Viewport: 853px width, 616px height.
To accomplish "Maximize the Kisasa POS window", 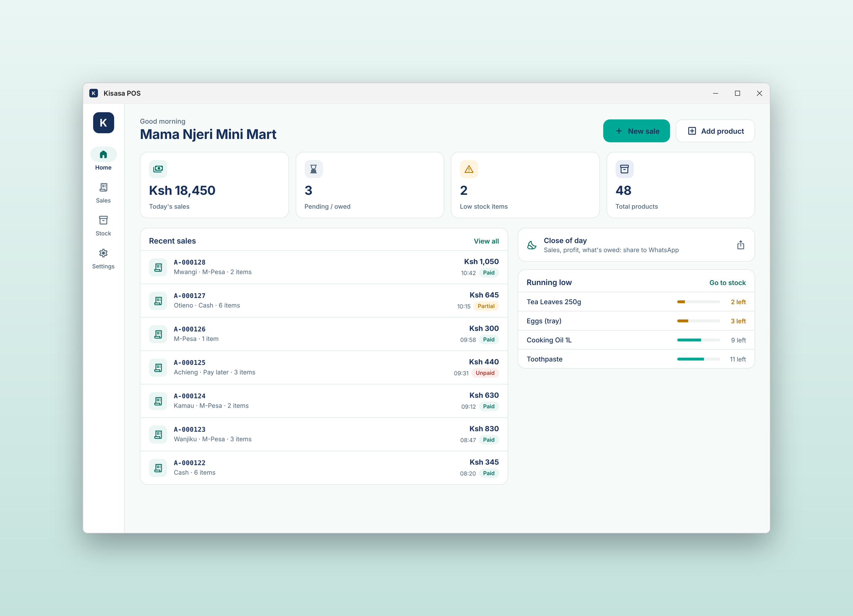I will 737,93.
